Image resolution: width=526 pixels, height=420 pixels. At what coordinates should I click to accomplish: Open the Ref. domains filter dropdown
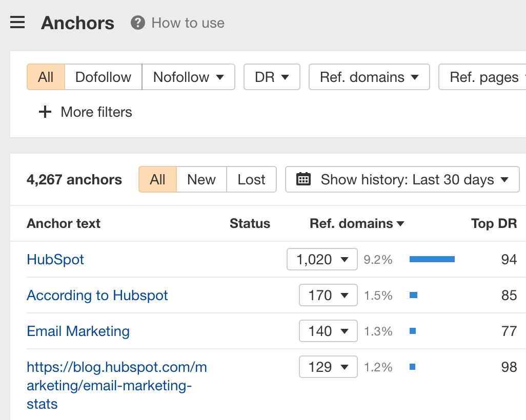click(369, 77)
